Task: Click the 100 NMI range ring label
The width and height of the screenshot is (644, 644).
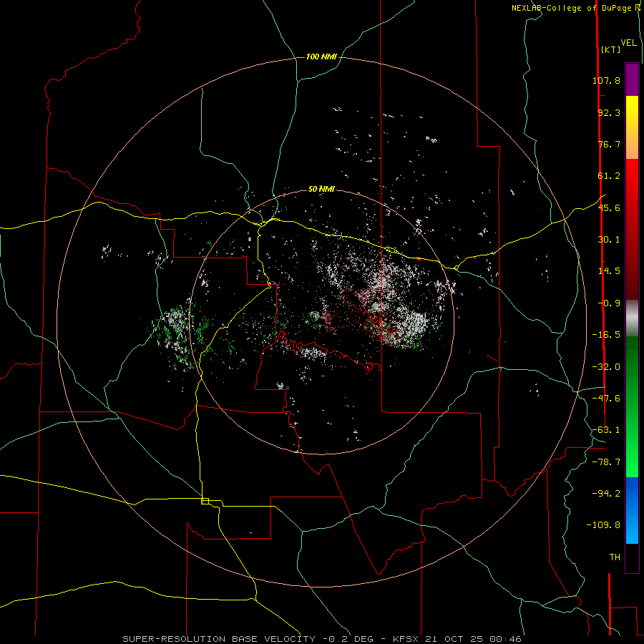Action: pos(321,57)
